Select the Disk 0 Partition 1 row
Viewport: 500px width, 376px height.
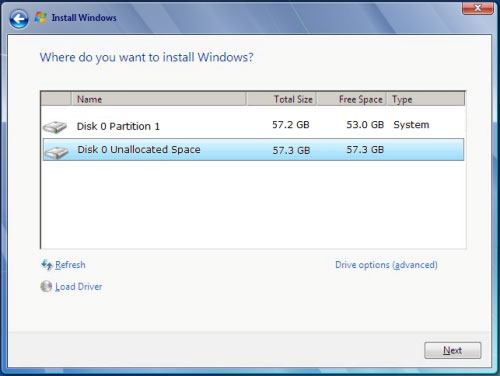(253, 126)
